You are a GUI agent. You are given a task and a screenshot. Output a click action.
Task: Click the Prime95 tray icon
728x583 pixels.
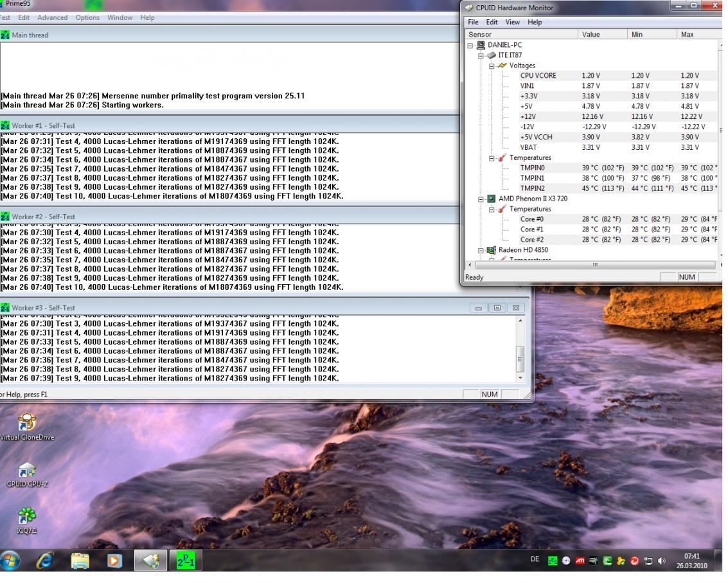click(553, 561)
